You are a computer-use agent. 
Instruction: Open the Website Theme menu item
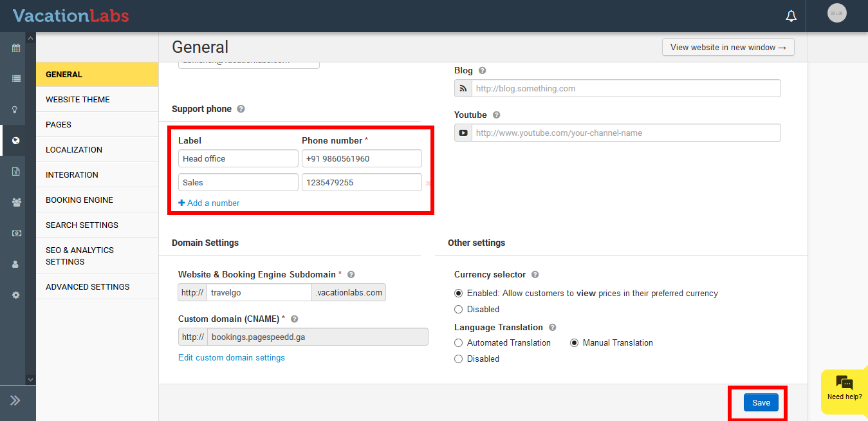point(78,100)
